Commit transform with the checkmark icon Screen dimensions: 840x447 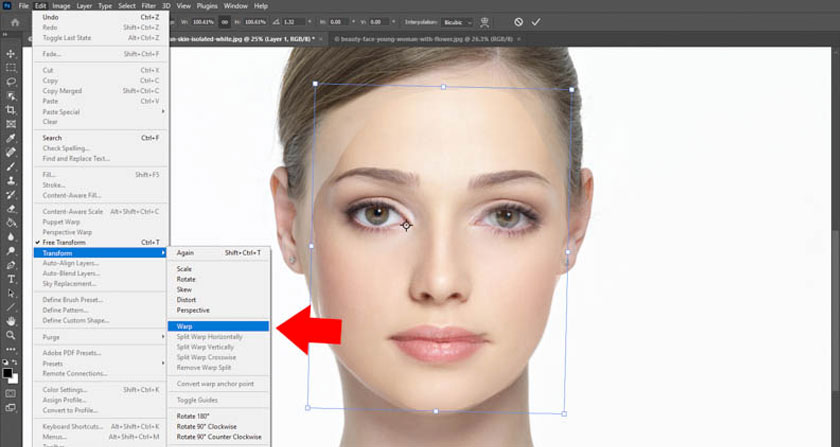(x=536, y=21)
